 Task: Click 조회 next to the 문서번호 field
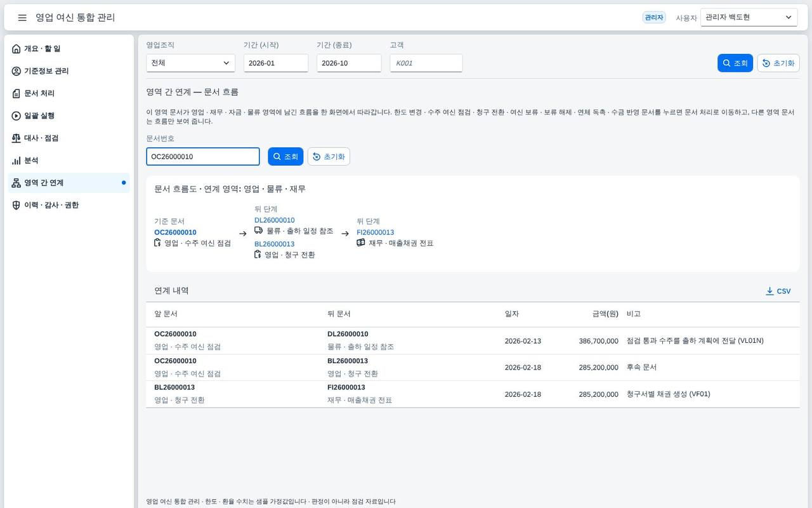[285, 156]
